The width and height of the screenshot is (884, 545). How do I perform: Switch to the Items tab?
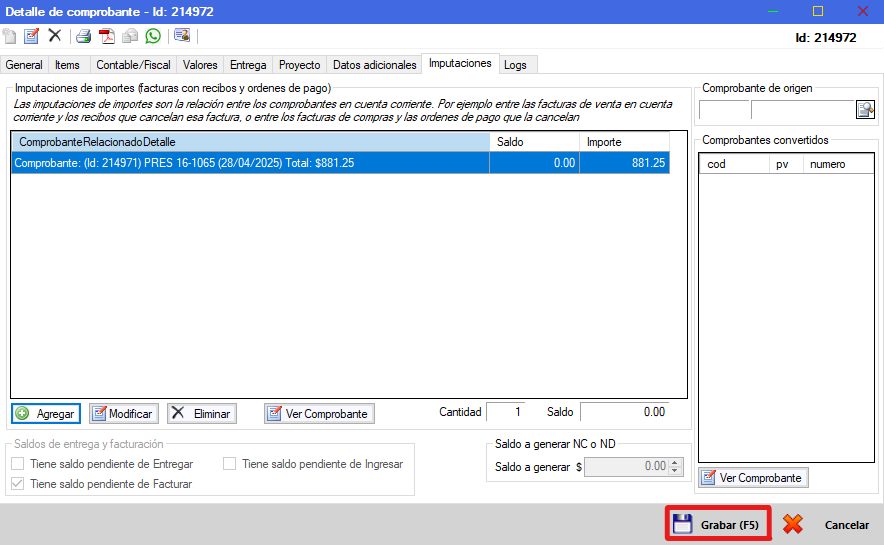(67, 65)
